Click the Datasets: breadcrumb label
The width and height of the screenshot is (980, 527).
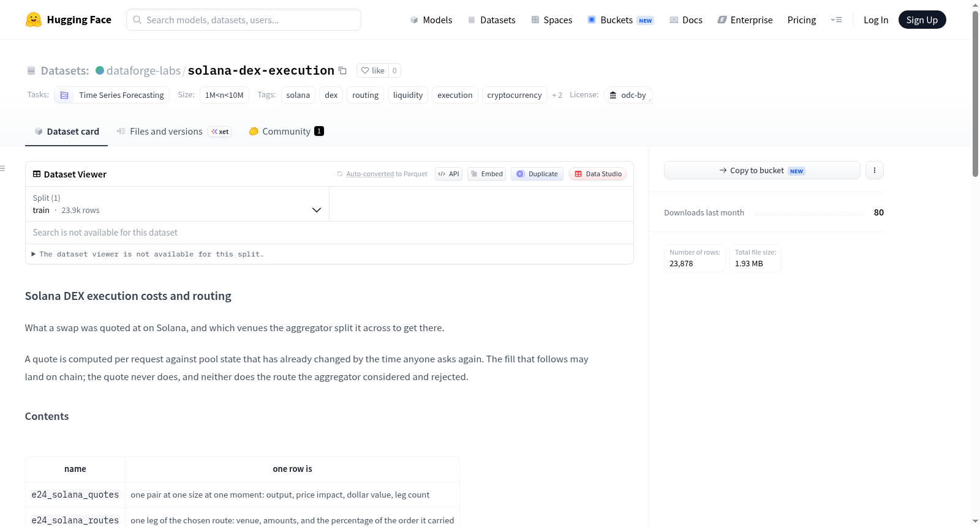click(x=65, y=70)
